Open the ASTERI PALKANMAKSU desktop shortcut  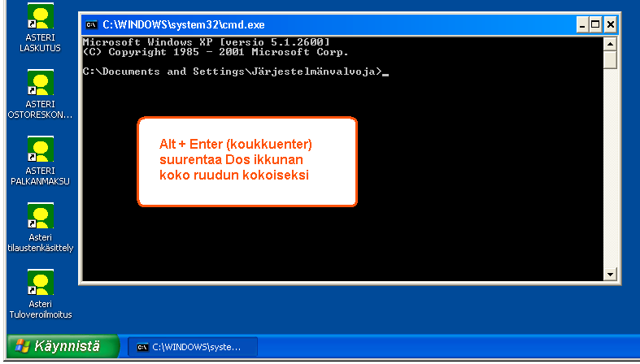[x=40, y=162]
